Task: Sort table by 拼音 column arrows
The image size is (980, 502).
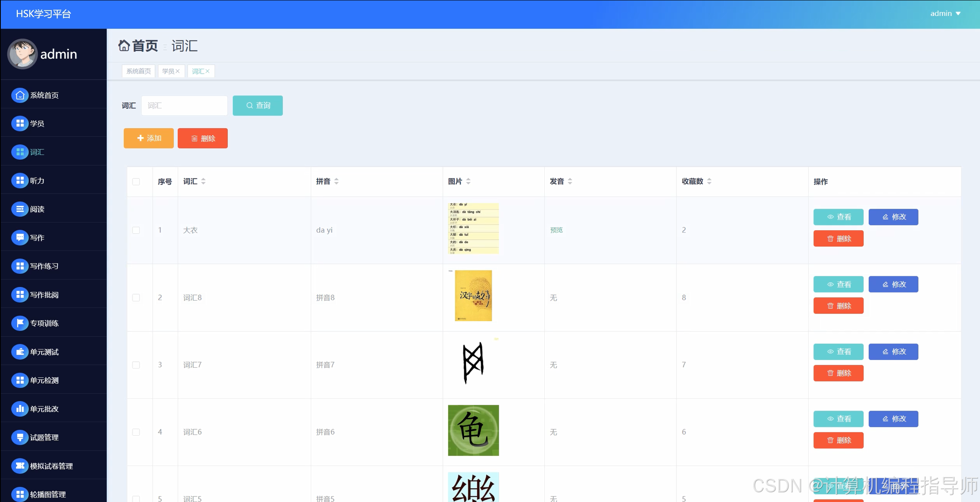Action: [336, 181]
